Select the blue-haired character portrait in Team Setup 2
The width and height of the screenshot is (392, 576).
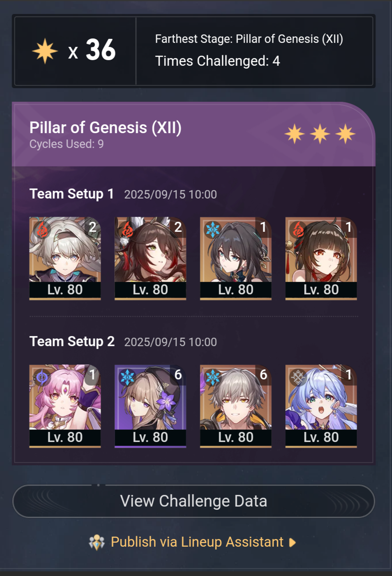coord(321,406)
